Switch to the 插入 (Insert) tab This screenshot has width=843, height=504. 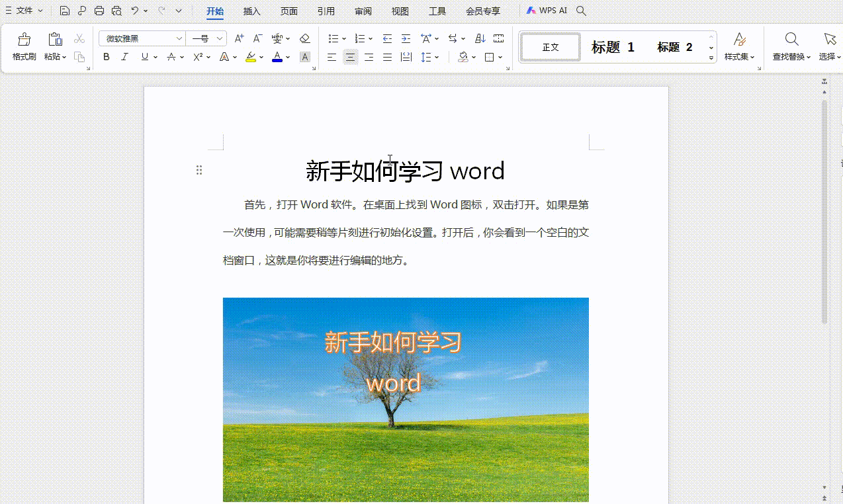coord(251,11)
